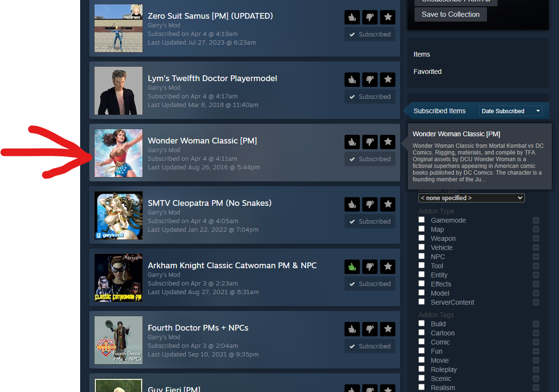Check the ServerContent addon type

[421, 301]
